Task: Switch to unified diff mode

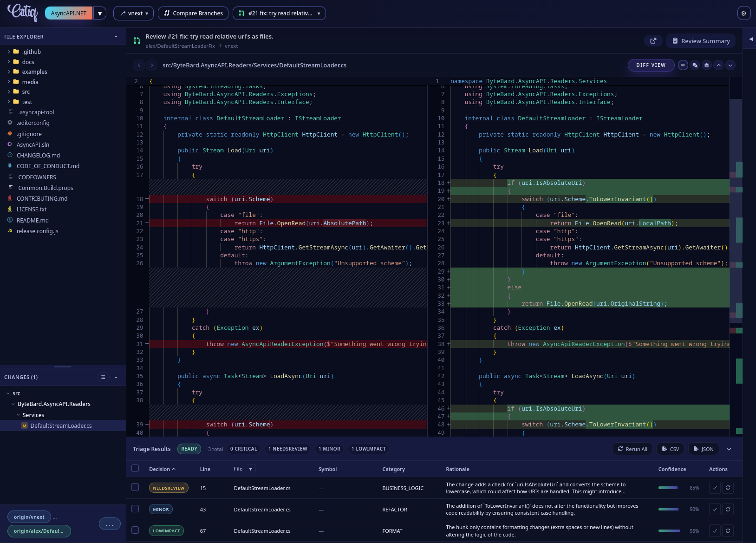Action: 683,65
